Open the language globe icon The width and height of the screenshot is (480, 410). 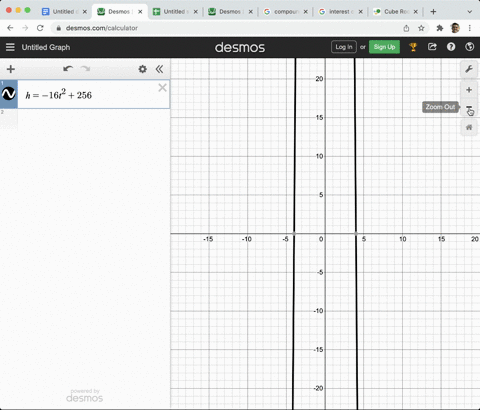coord(469,47)
